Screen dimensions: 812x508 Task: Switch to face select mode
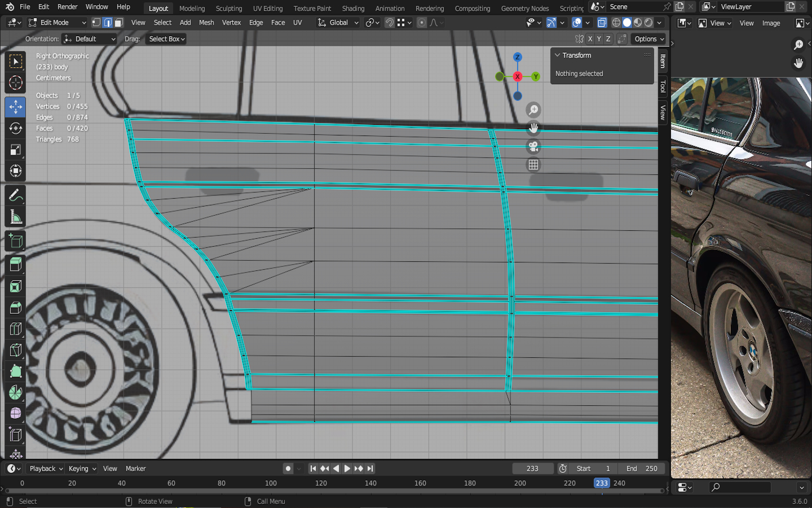118,23
